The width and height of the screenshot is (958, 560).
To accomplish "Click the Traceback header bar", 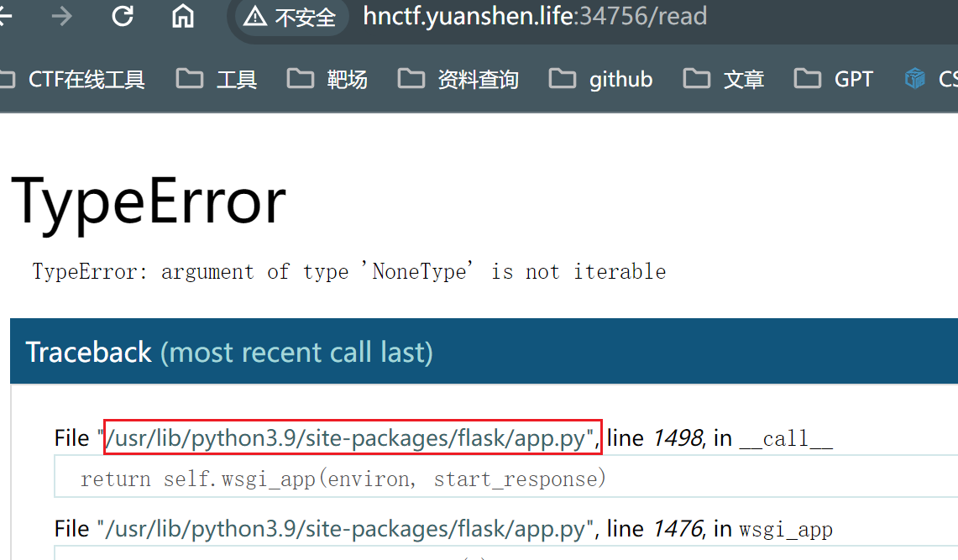I will pyautogui.click(x=484, y=352).
